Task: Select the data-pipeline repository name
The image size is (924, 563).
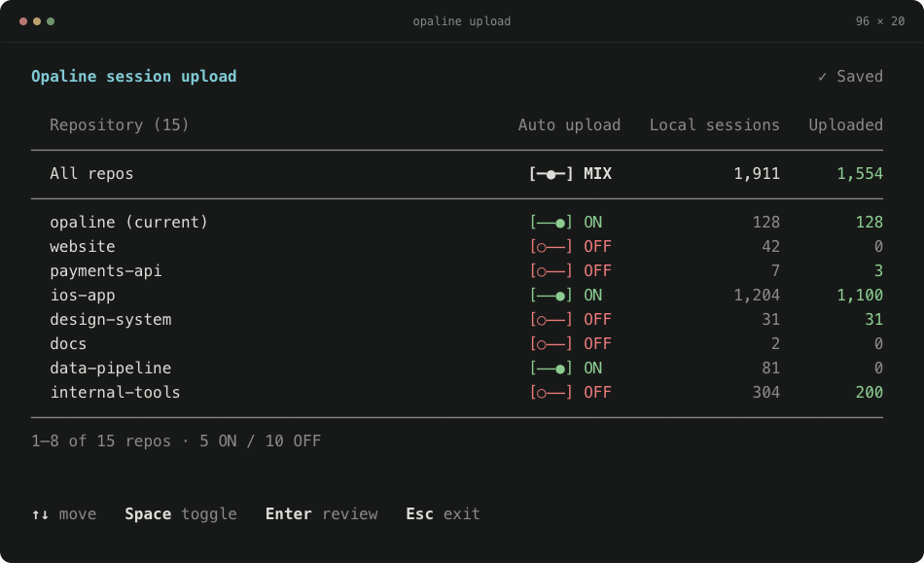Action: (111, 369)
